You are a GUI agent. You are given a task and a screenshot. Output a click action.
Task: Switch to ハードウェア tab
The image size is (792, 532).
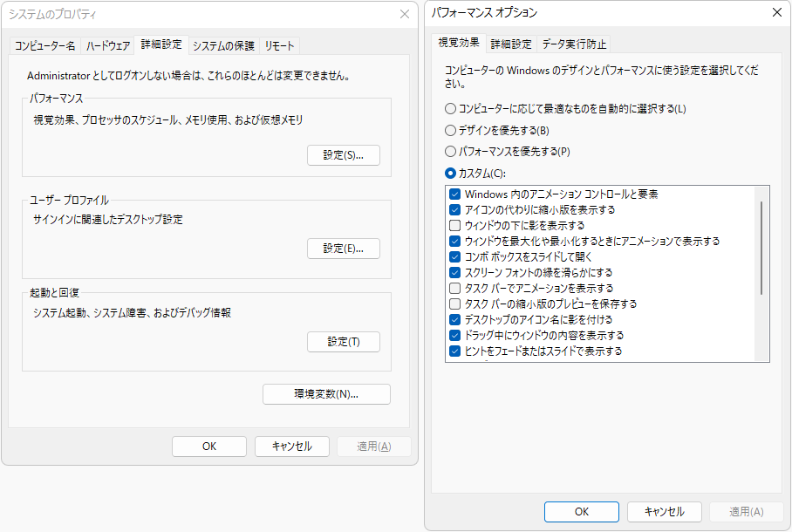pyautogui.click(x=108, y=46)
